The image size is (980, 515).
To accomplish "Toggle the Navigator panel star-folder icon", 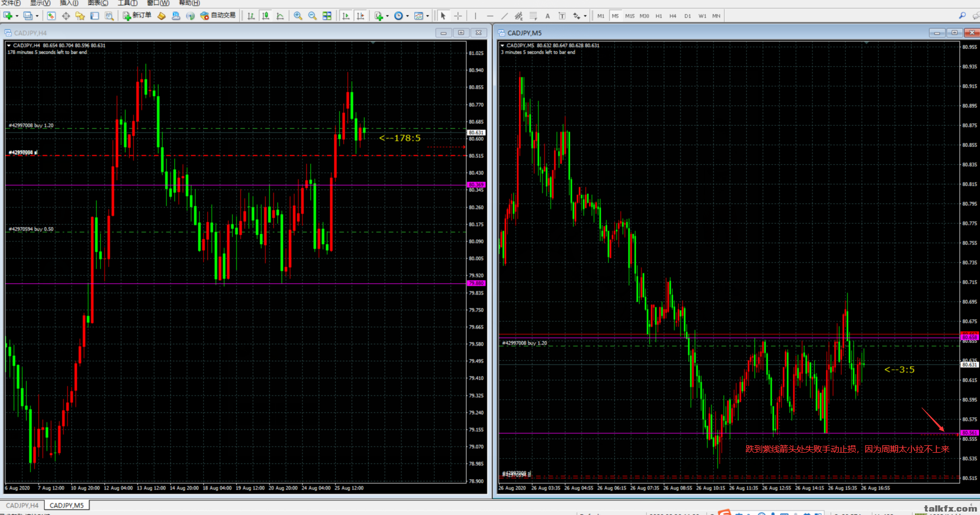I will 80,16.
